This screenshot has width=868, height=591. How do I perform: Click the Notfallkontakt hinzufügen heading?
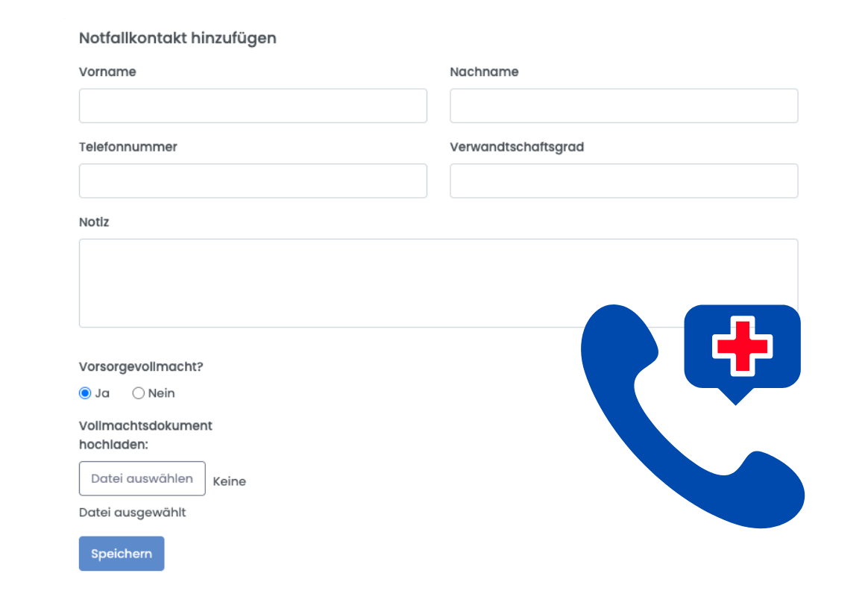click(x=177, y=38)
